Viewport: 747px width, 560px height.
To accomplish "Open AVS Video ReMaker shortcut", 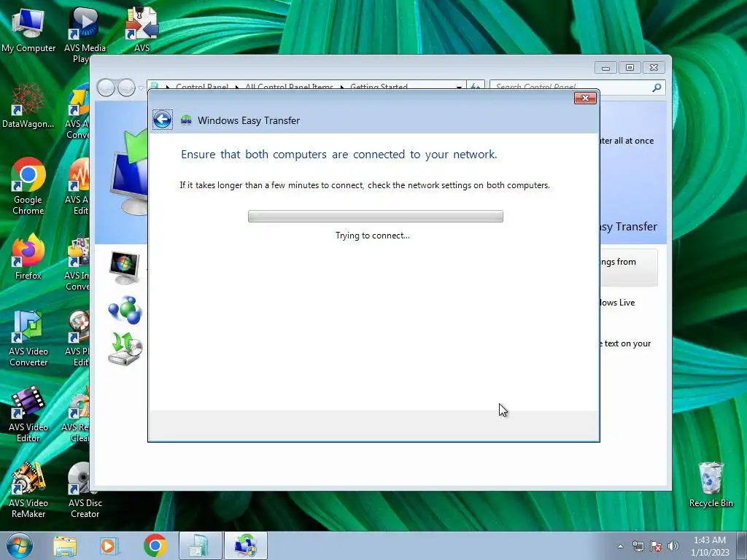I will 28,490.
